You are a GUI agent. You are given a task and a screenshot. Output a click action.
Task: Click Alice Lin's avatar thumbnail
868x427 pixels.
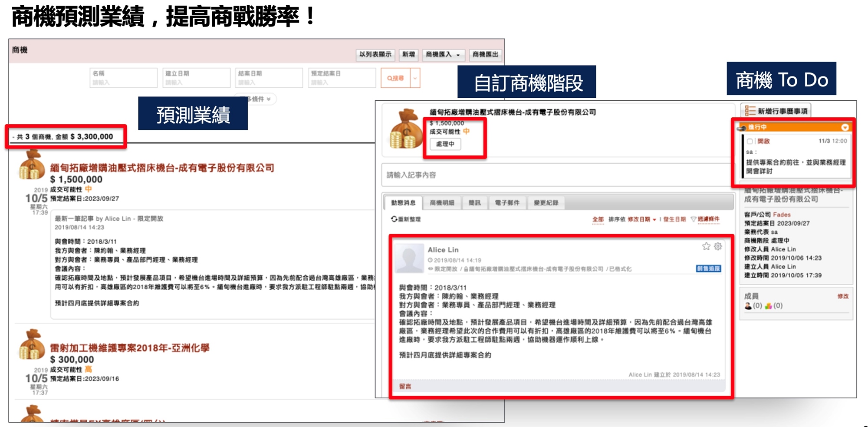(409, 258)
